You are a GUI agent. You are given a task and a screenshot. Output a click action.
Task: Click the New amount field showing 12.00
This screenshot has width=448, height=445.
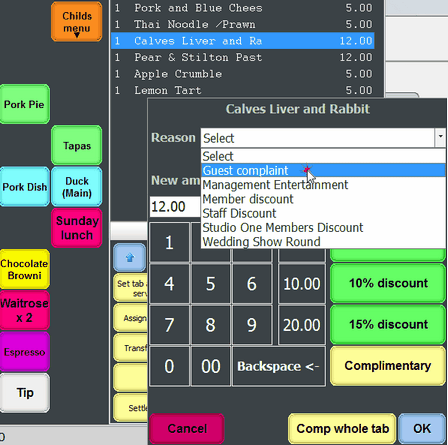point(175,207)
